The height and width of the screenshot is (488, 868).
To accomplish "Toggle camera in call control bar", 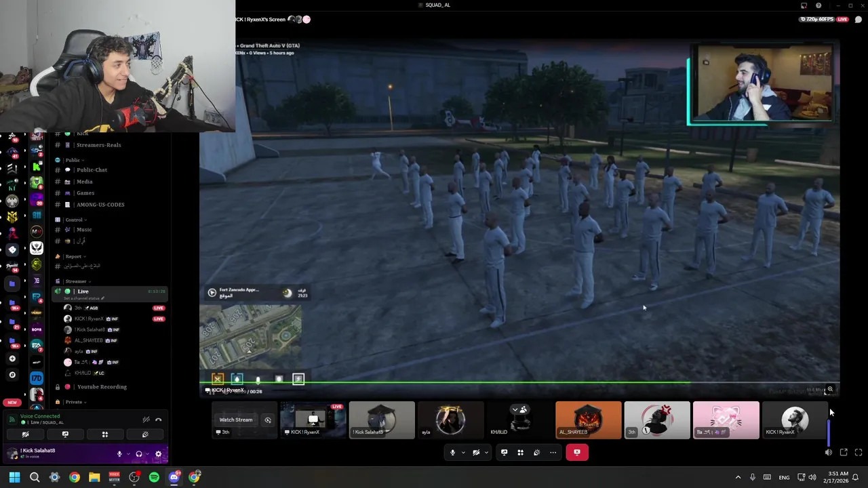I will (x=476, y=453).
